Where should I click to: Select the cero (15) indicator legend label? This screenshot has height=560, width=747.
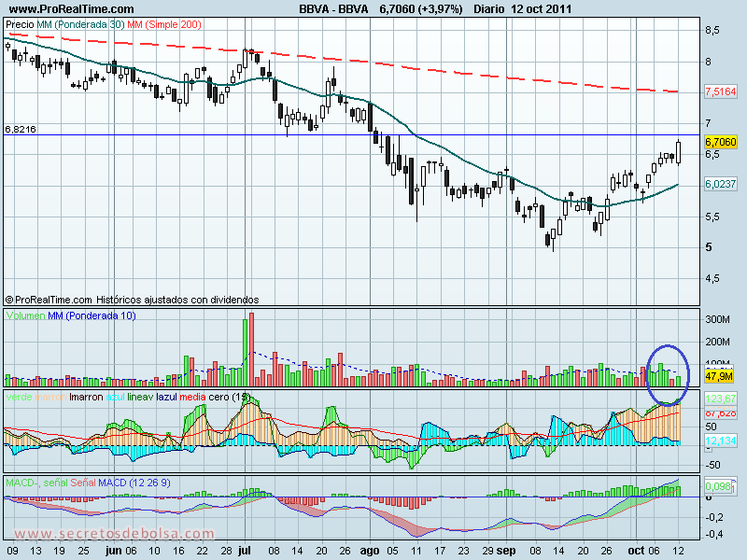pyautogui.click(x=229, y=397)
